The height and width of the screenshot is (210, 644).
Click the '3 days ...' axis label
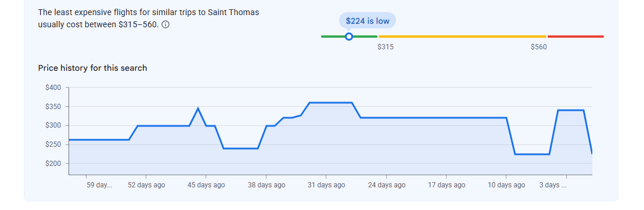click(x=553, y=185)
